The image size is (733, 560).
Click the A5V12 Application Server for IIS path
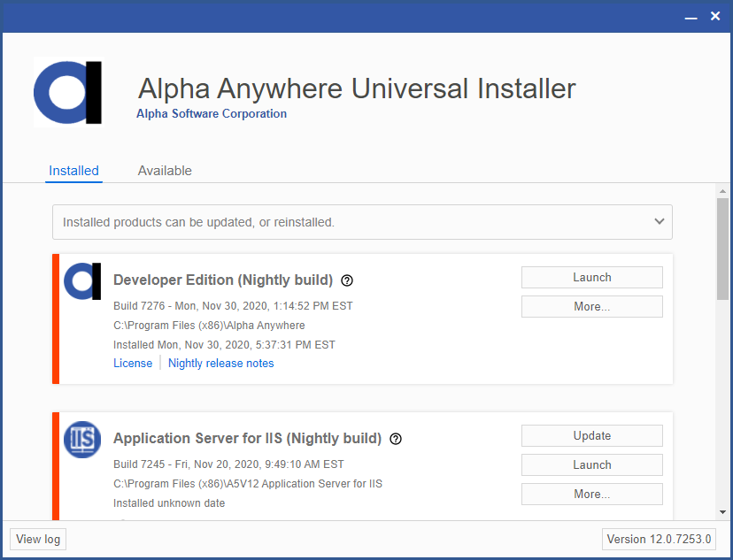247,483
